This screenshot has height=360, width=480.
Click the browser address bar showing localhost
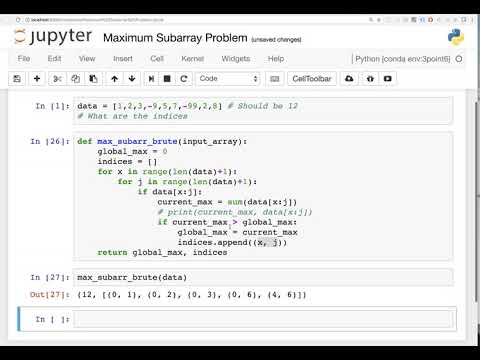97,20
